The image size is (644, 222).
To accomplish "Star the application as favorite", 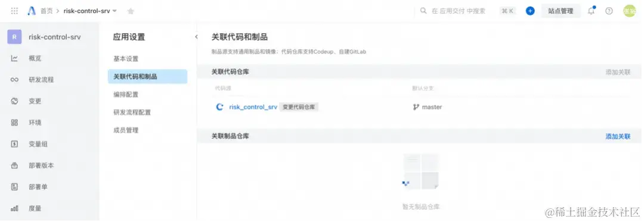I will tap(131, 11).
